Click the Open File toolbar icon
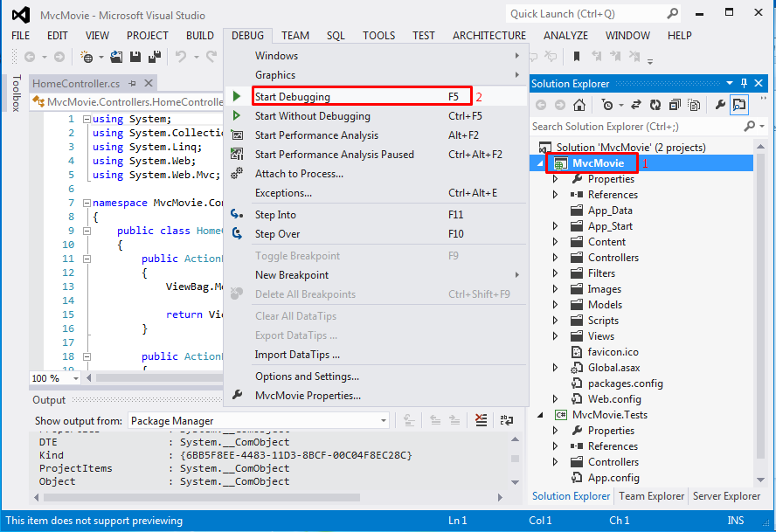Screen dimensions: 776x532 coord(116,57)
